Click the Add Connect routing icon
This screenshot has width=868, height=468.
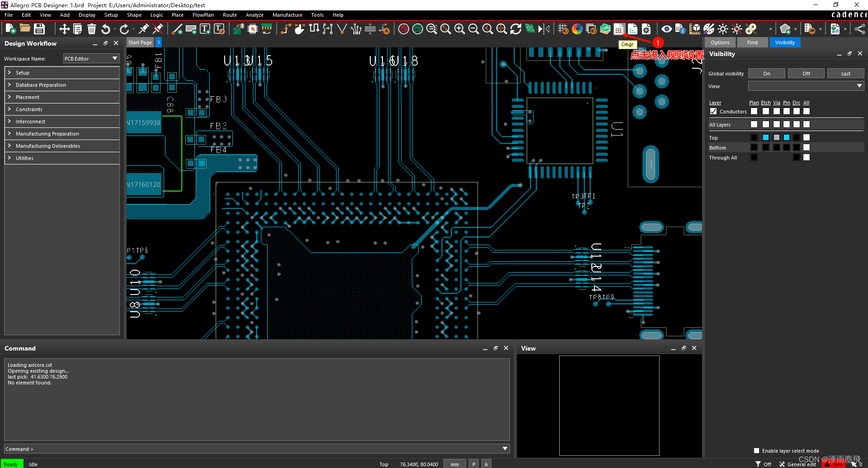(286, 29)
